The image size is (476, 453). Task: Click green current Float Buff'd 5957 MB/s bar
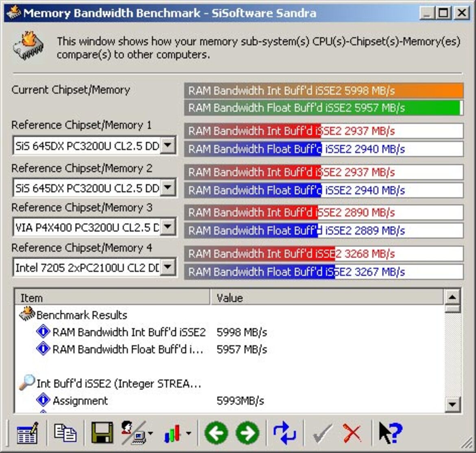pos(323,108)
